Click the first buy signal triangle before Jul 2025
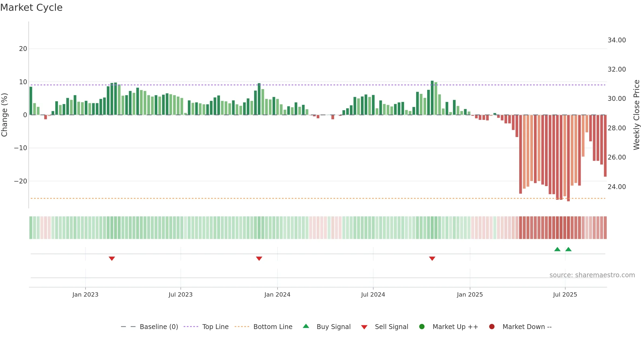 tap(557, 249)
